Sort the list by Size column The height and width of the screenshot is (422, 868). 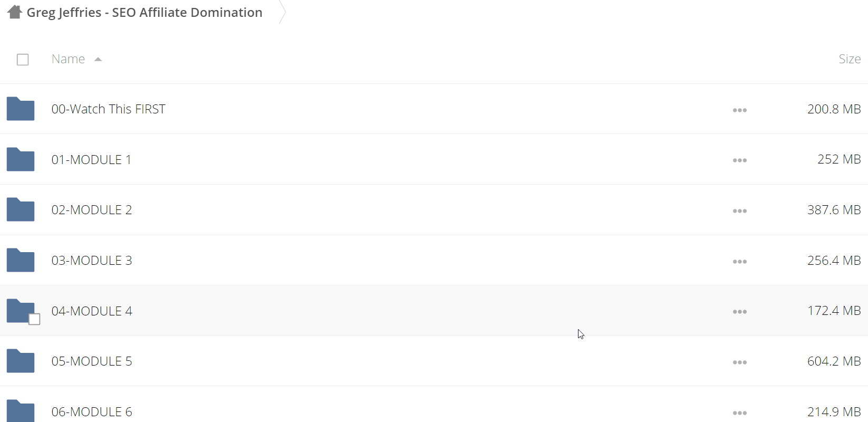tap(850, 59)
